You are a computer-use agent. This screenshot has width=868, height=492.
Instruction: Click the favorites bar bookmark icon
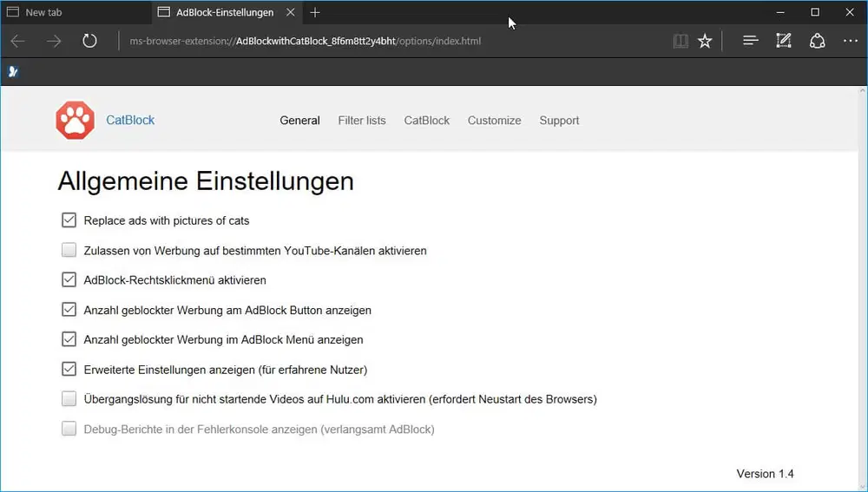tap(14, 71)
